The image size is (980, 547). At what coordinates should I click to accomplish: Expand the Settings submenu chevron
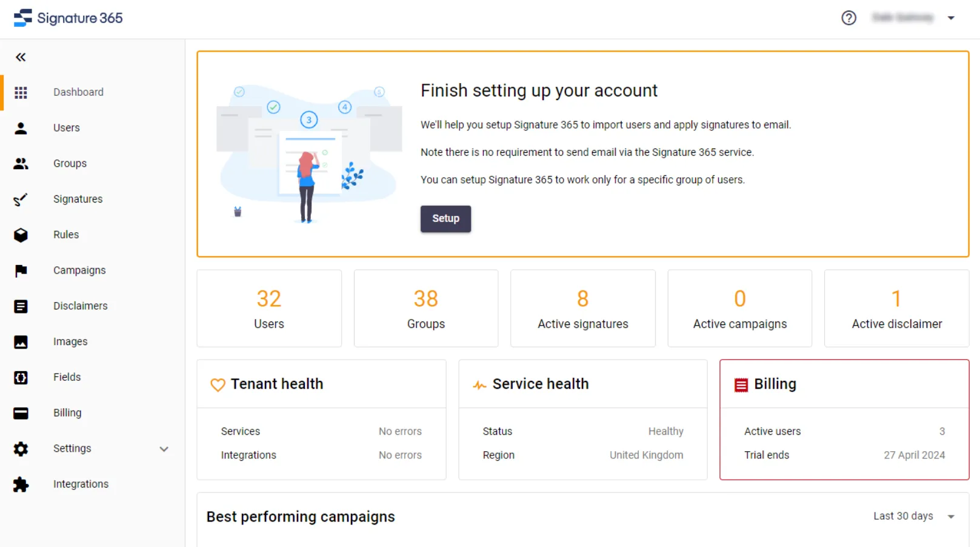pyautogui.click(x=164, y=449)
